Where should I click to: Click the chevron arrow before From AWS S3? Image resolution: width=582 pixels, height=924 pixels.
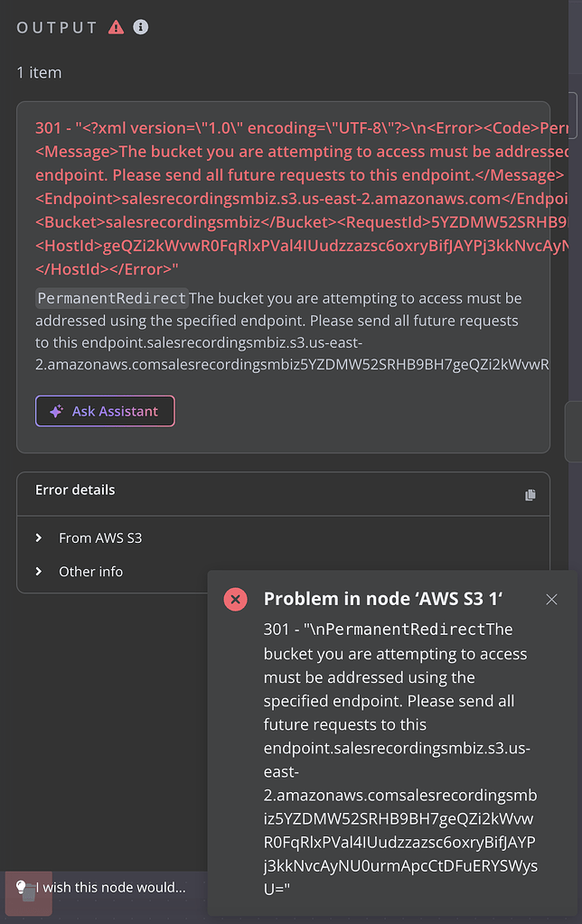tap(38, 537)
